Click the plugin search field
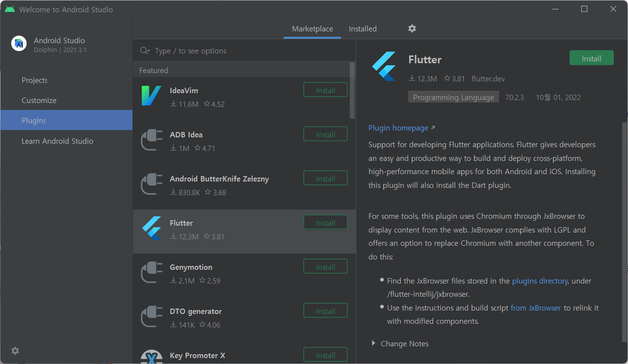Viewport: 628px width, 364px height. click(244, 51)
